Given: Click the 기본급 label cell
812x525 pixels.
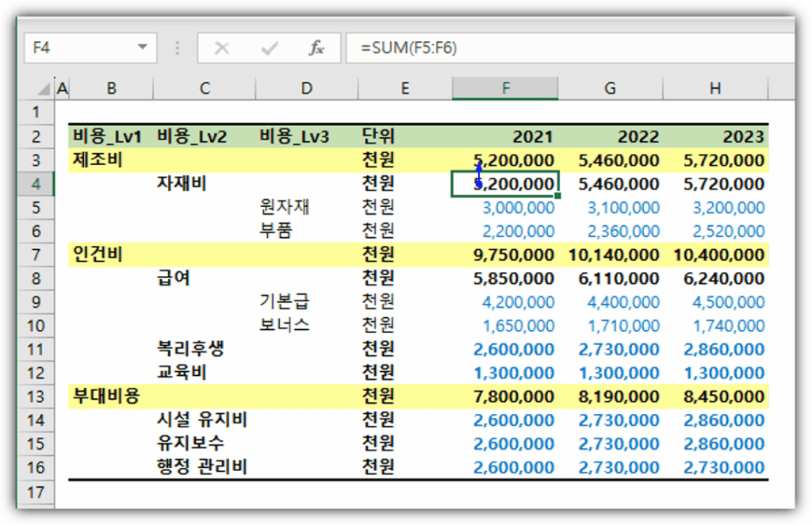Looking at the screenshot, I should click(x=307, y=302).
